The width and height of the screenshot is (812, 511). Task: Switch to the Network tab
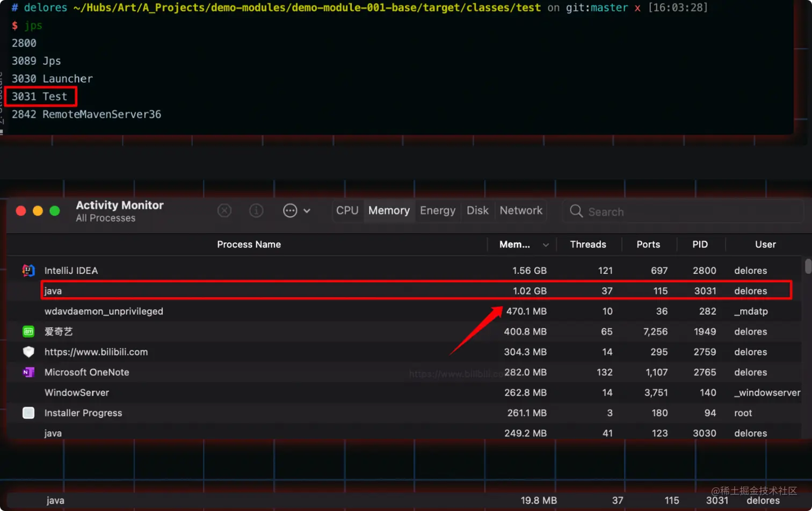tap(521, 210)
